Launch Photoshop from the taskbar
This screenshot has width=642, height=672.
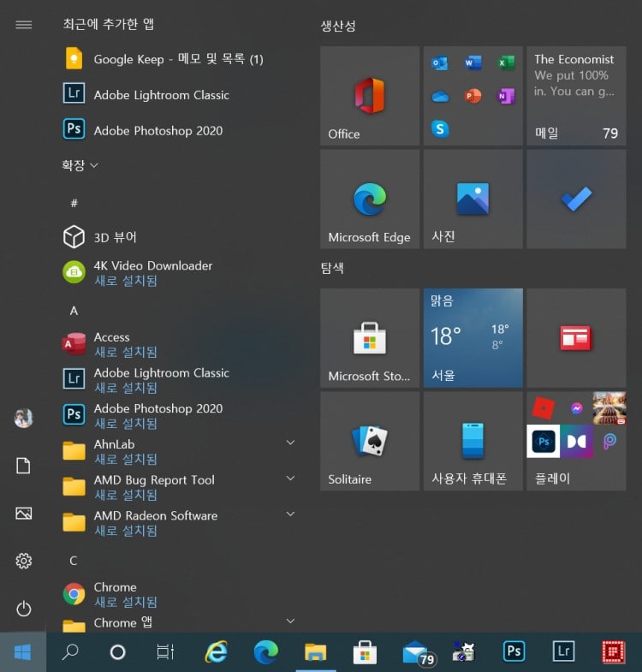(514, 652)
